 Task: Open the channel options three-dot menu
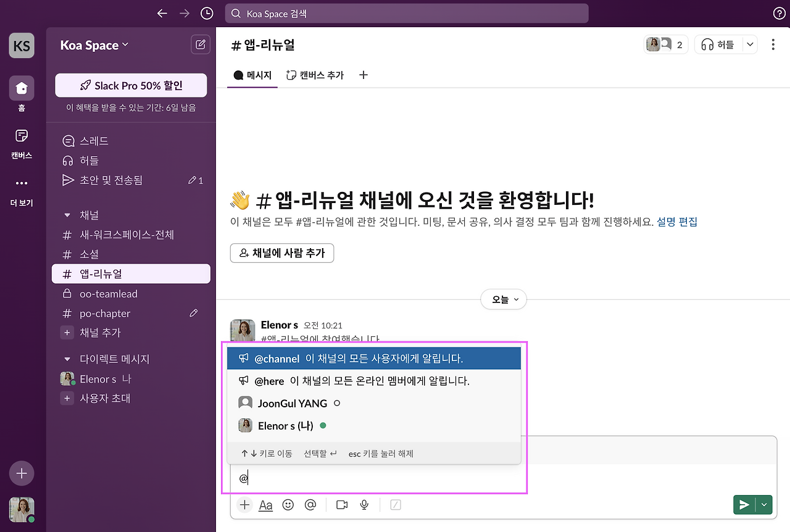pos(772,44)
